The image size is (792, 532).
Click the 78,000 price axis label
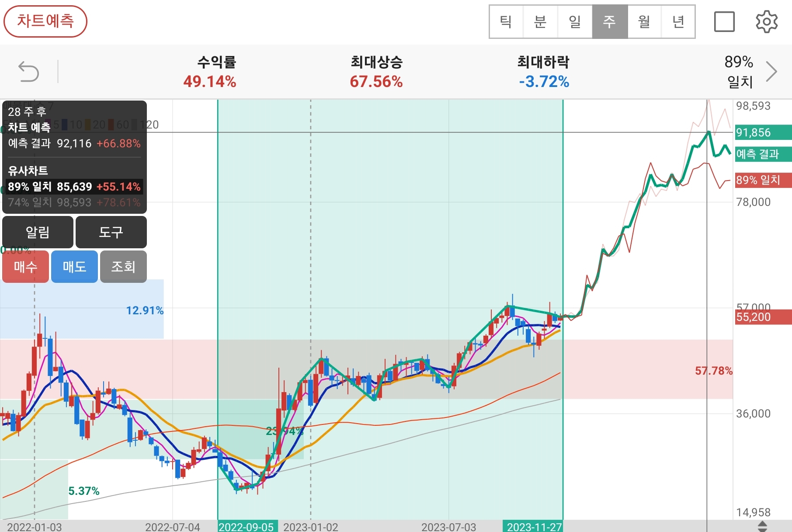753,202
